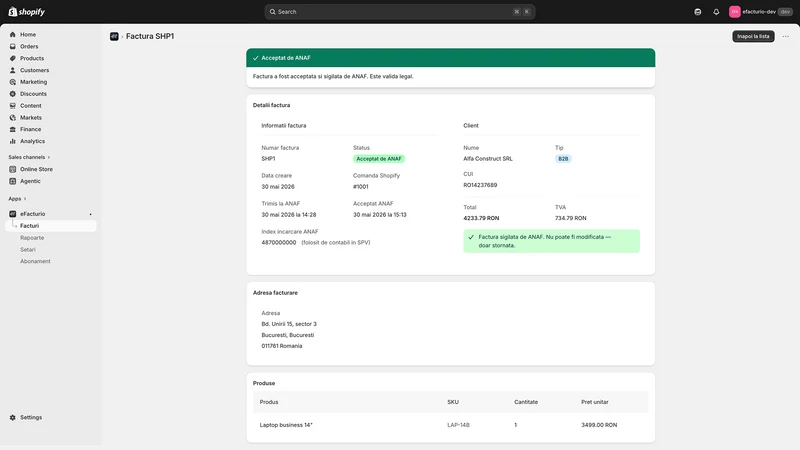The image size is (800, 450).
Task: Click the green Acceptat de ANAF banner
Action: click(451, 58)
